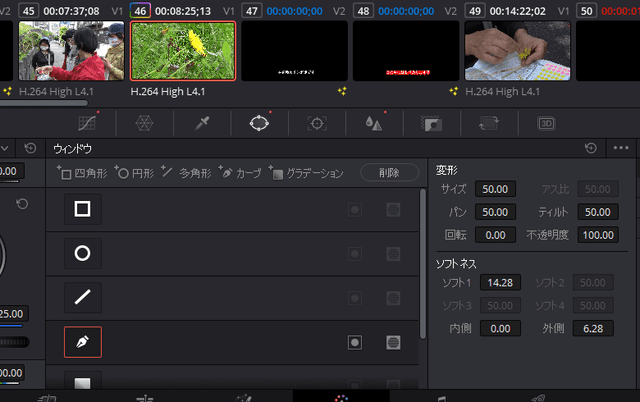Edit the 回転 value field
The image size is (640, 402).
[x=495, y=235]
